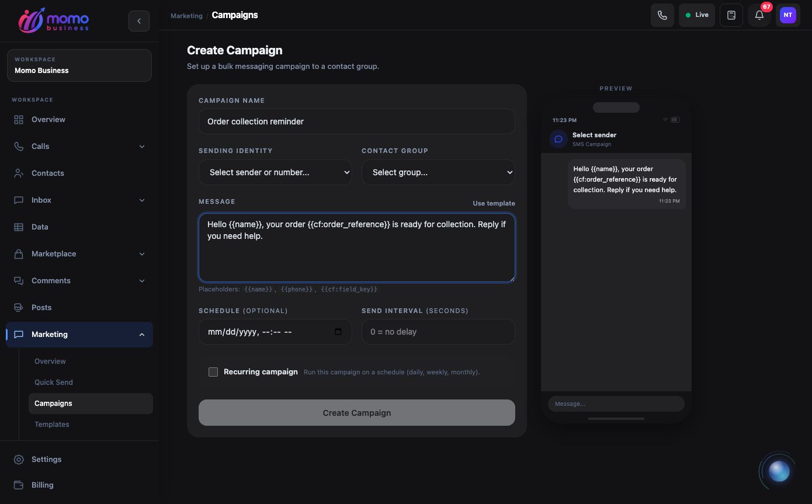Select the Campaigns sub-item
This screenshot has width=812, height=504.
[x=91, y=404]
